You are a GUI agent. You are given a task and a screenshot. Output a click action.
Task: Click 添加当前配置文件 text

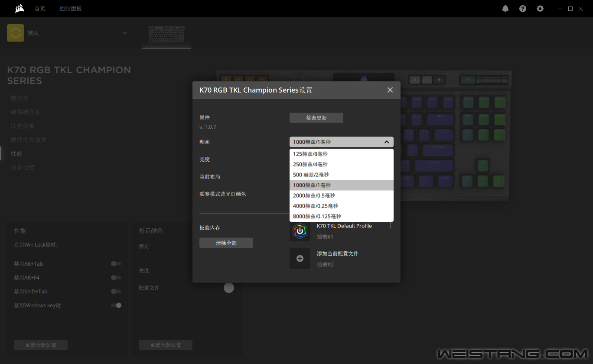click(x=338, y=253)
